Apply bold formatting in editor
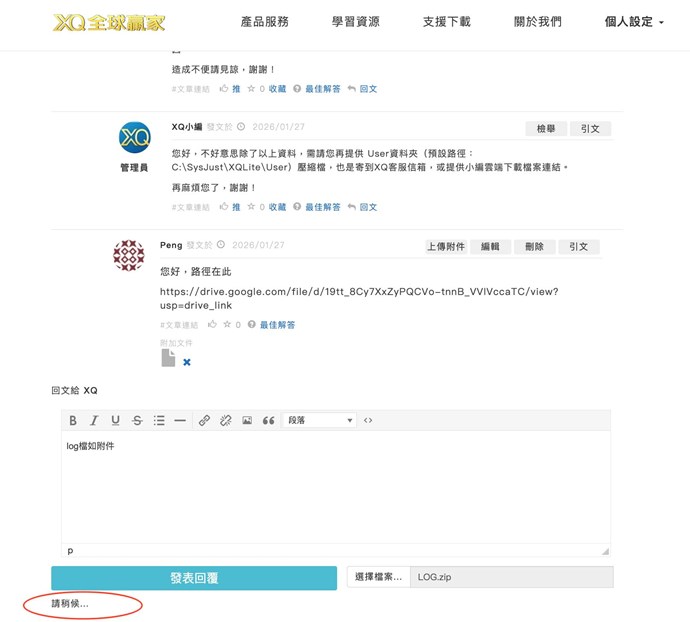Image resolution: width=690 pixels, height=622 pixels. coord(73,420)
